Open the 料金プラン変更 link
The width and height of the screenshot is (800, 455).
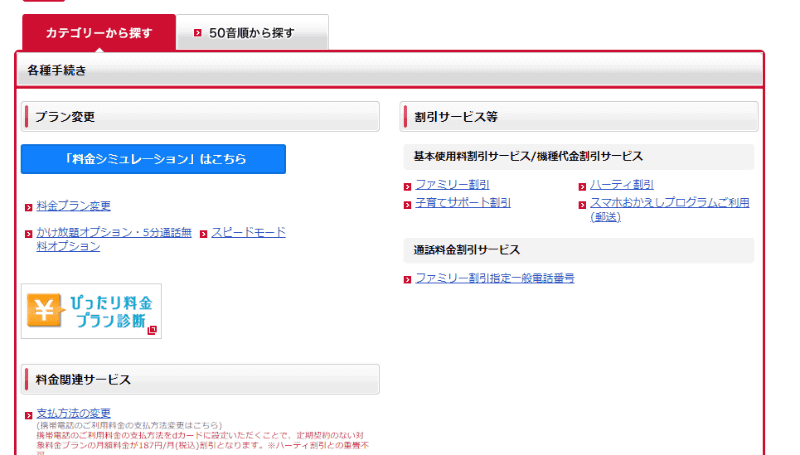[73, 206]
